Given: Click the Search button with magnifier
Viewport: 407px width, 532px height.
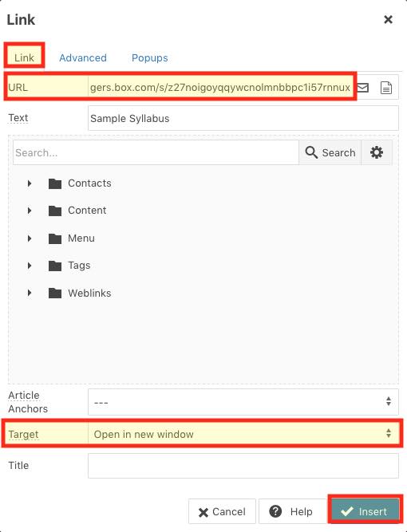Looking at the screenshot, I should tap(330, 152).
